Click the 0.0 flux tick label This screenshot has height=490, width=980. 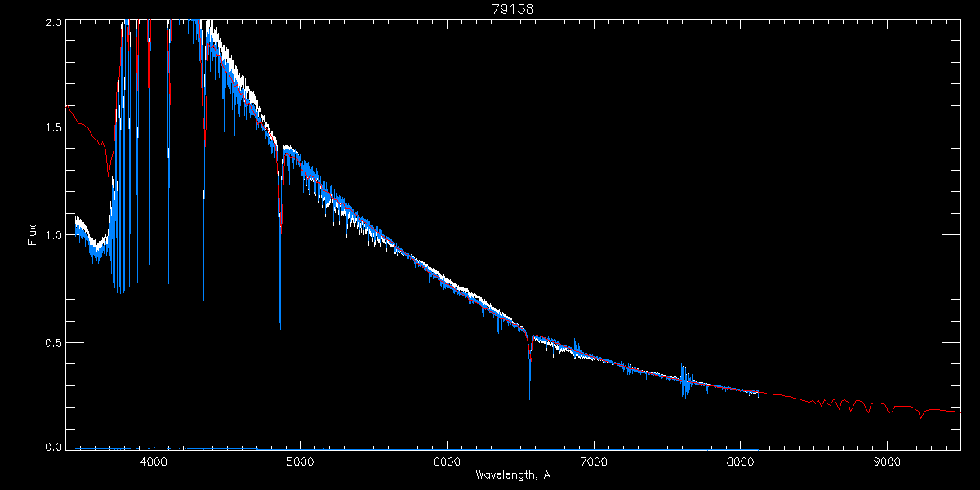click(53, 448)
